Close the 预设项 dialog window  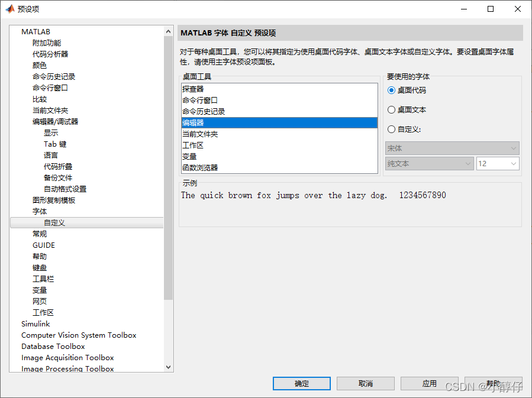517,9
